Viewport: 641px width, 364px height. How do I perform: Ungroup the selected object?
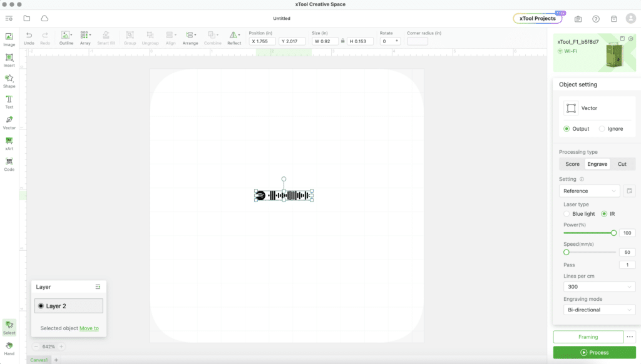click(x=150, y=38)
